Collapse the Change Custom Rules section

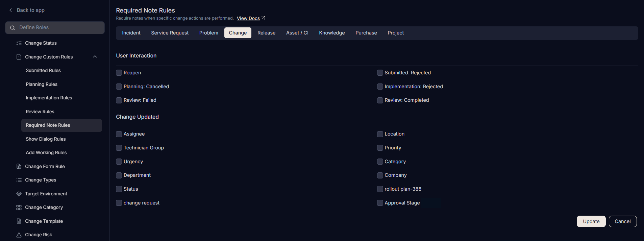tap(95, 57)
